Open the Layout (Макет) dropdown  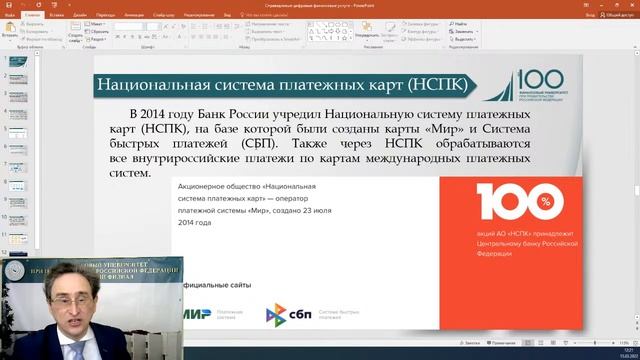[95, 24]
